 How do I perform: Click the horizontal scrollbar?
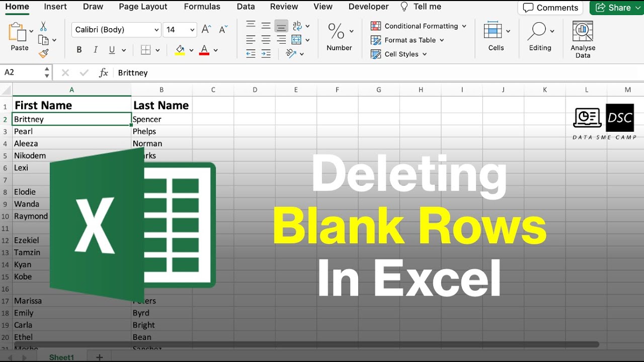point(306,345)
